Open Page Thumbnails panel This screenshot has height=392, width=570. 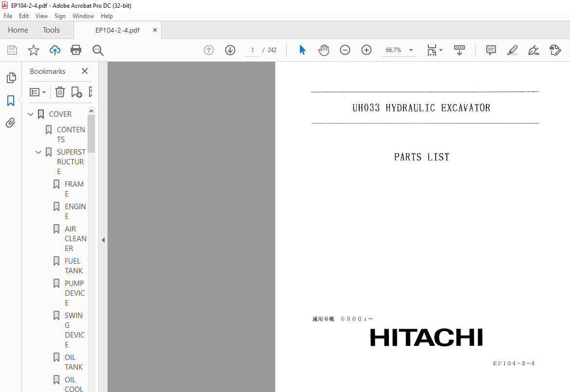point(11,77)
